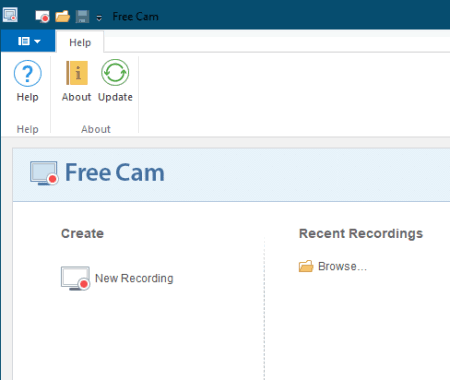
Task: Click the Free Cam logo in banner
Action: (x=97, y=173)
